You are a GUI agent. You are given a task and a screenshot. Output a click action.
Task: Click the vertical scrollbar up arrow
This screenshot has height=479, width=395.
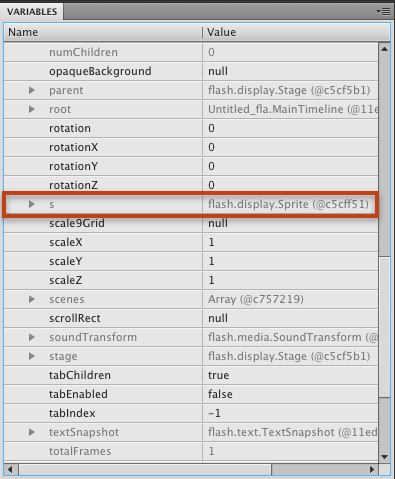pyautogui.click(x=384, y=49)
